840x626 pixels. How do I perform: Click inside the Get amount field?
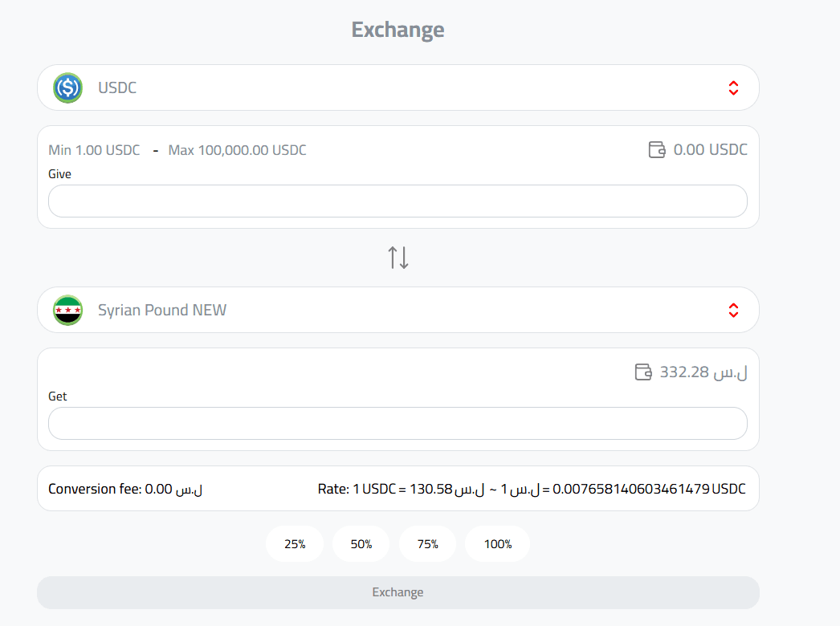coord(398,423)
